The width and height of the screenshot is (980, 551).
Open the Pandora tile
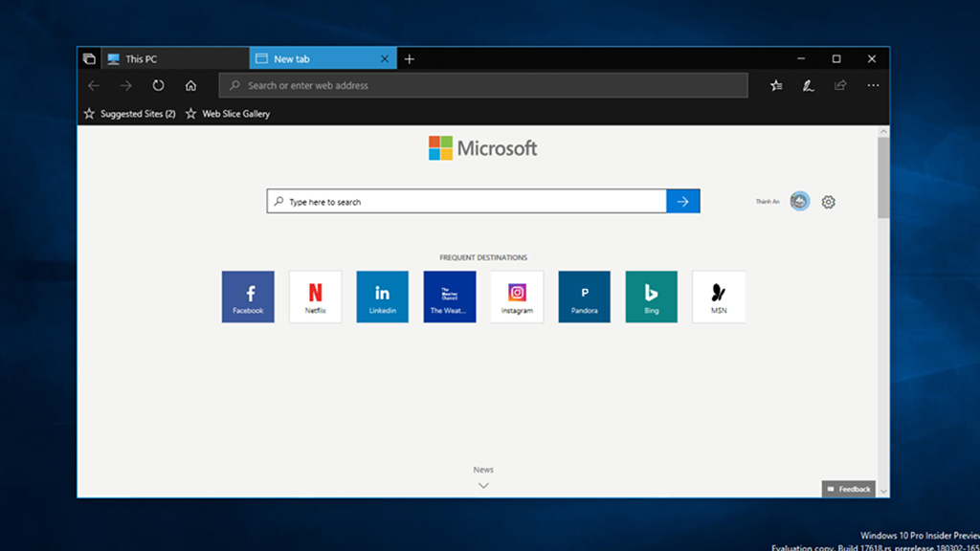[585, 297]
